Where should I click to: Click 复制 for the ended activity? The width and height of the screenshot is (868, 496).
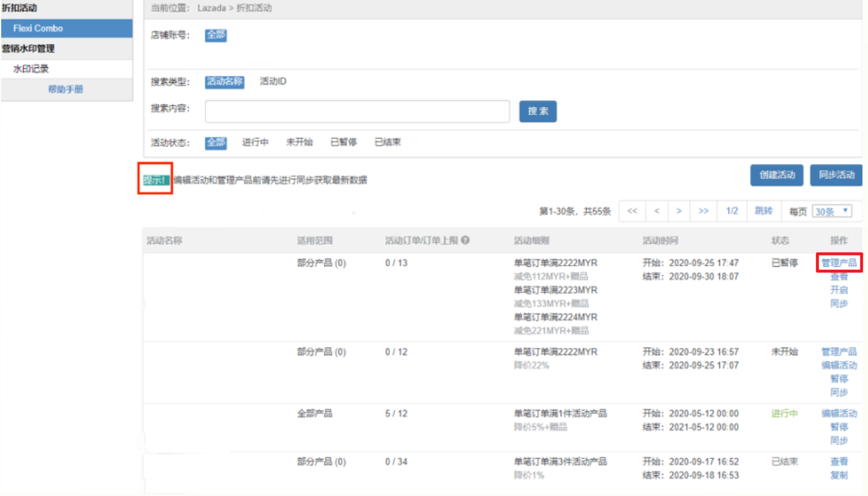pos(839,476)
